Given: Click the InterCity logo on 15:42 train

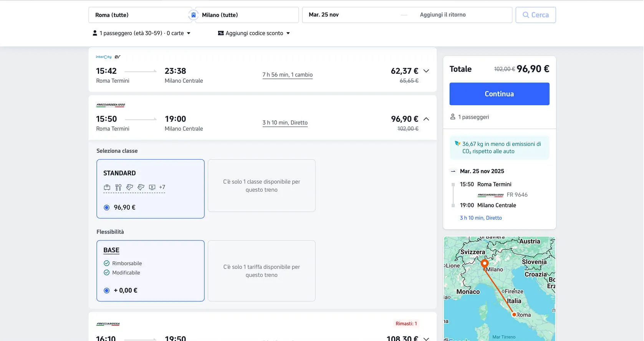Looking at the screenshot, I should click(x=104, y=57).
